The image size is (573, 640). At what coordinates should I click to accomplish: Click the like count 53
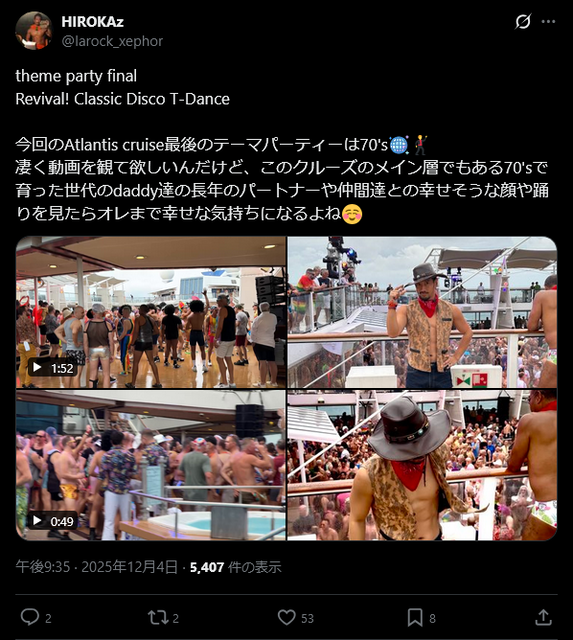point(307,618)
